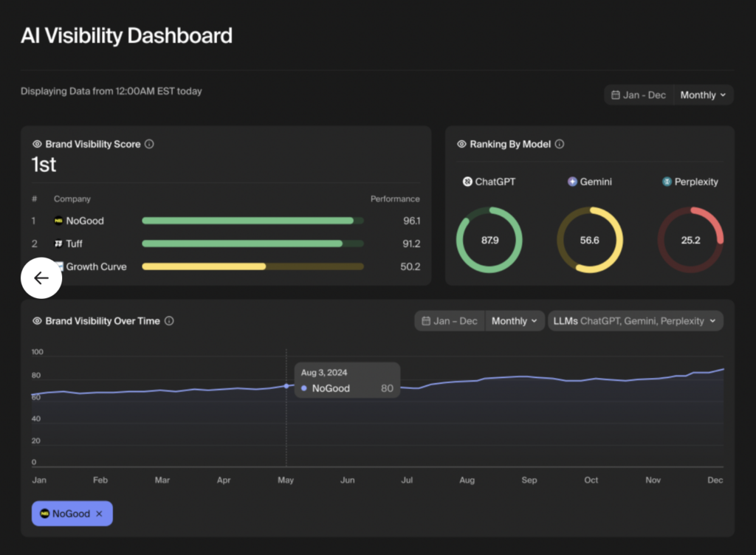Click the Gemini model icon
Screen dimensions: 756x555
(x=574, y=182)
